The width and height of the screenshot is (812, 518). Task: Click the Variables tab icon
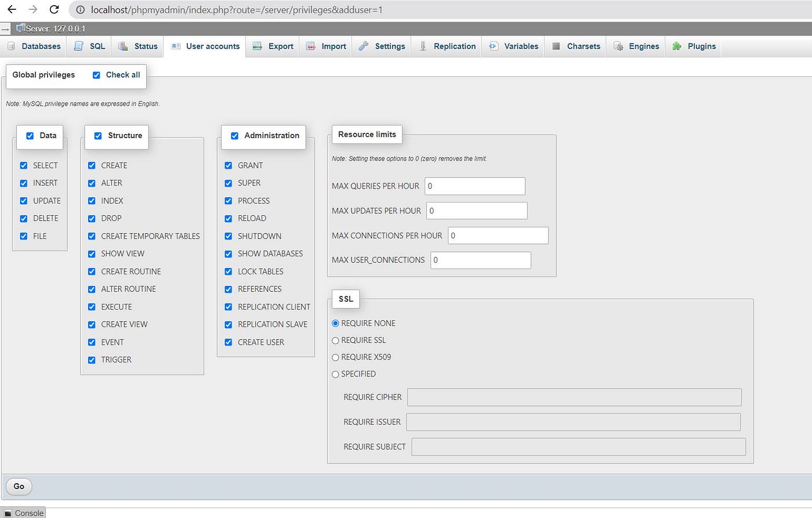pyautogui.click(x=494, y=46)
